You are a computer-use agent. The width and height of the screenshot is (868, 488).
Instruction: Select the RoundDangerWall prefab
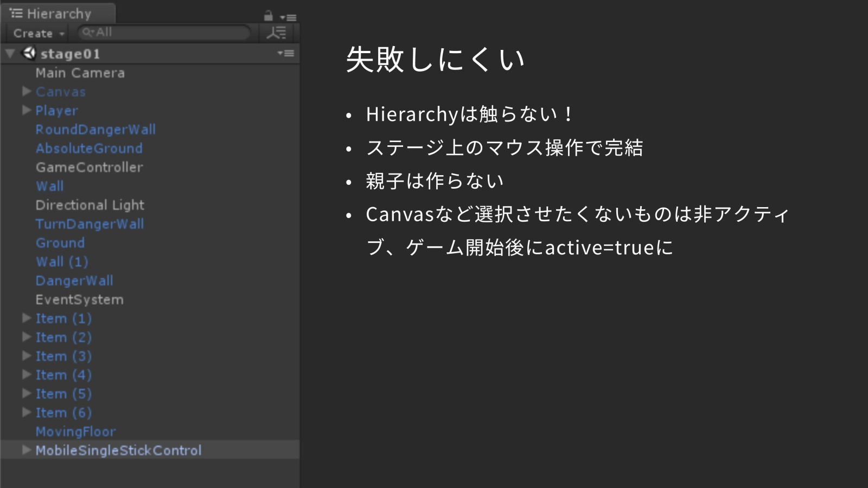coord(95,130)
